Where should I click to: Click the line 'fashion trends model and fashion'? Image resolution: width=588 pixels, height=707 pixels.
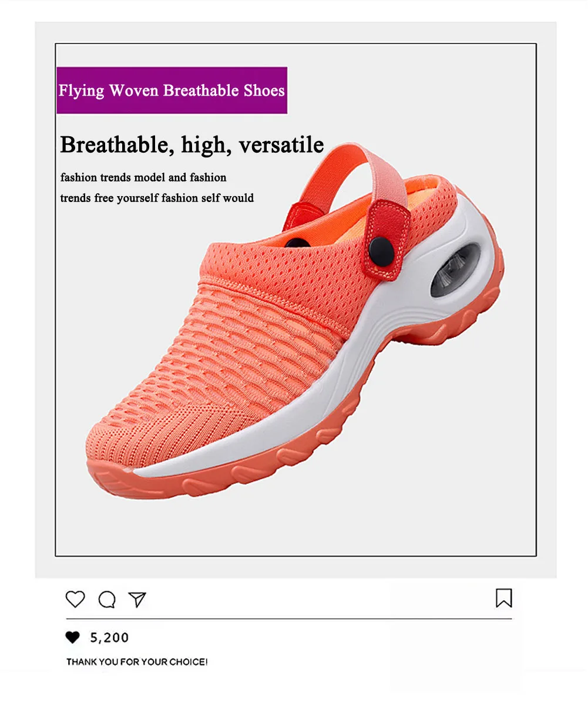pos(143,177)
